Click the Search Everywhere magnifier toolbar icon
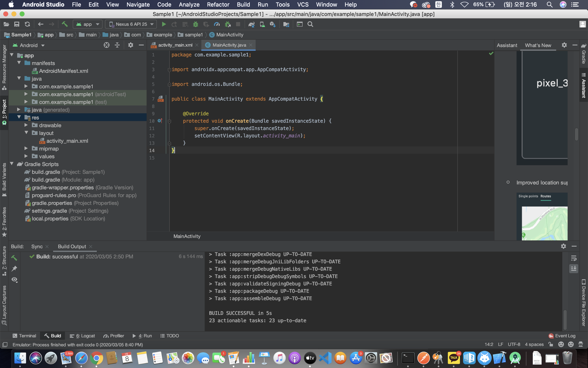Viewport: 588px width, 368px height. [310, 24]
